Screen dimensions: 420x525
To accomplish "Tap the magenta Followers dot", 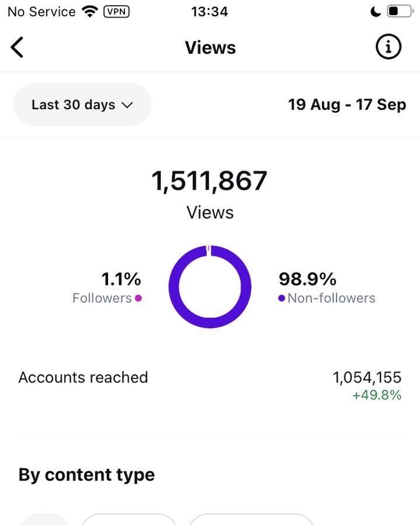I will pos(138,298).
